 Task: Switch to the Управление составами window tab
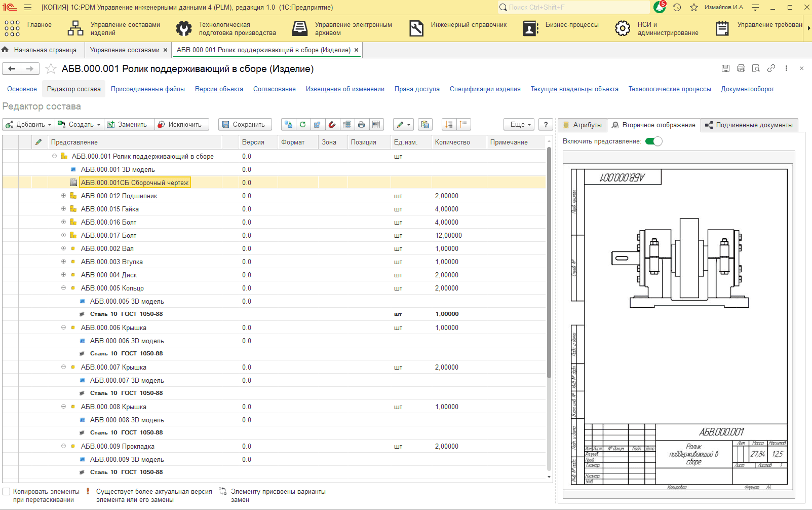click(x=125, y=50)
